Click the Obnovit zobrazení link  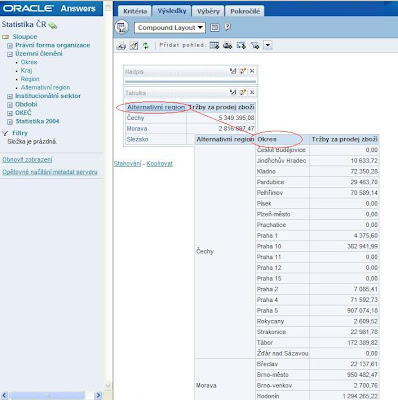(27, 160)
